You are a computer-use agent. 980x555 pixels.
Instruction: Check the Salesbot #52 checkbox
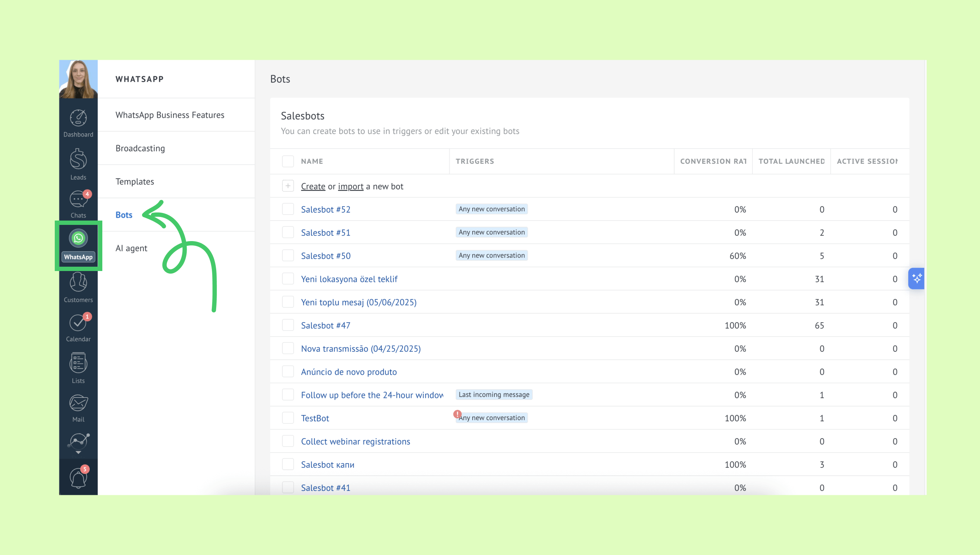[x=288, y=209]
